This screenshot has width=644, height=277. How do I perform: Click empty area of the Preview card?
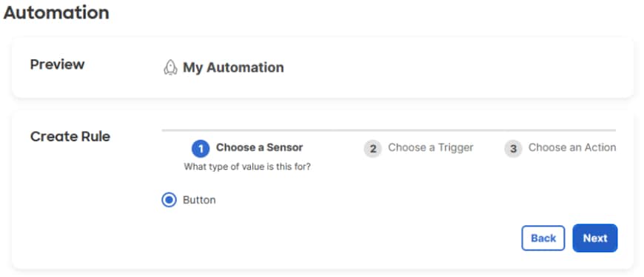tap(452, 68)
